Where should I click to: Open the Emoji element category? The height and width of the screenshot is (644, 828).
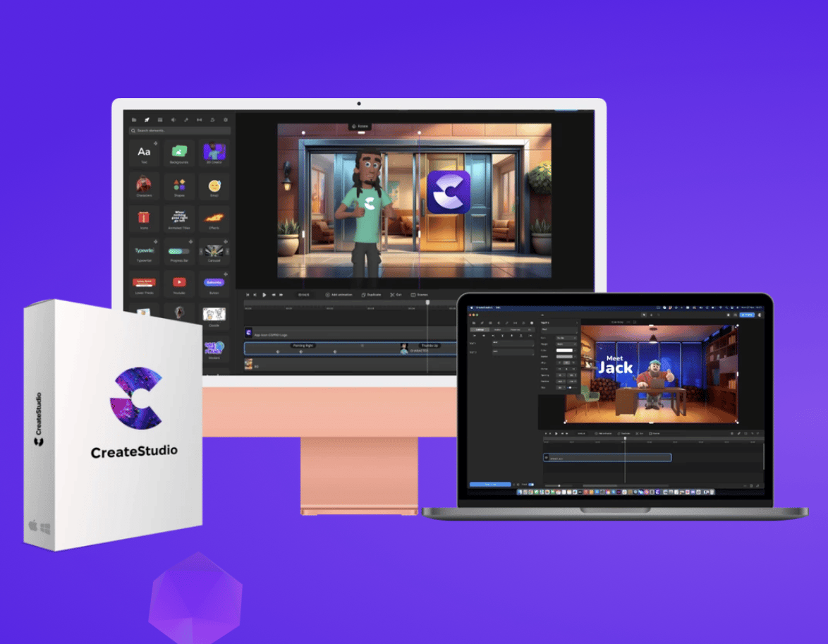coord(214,186)
